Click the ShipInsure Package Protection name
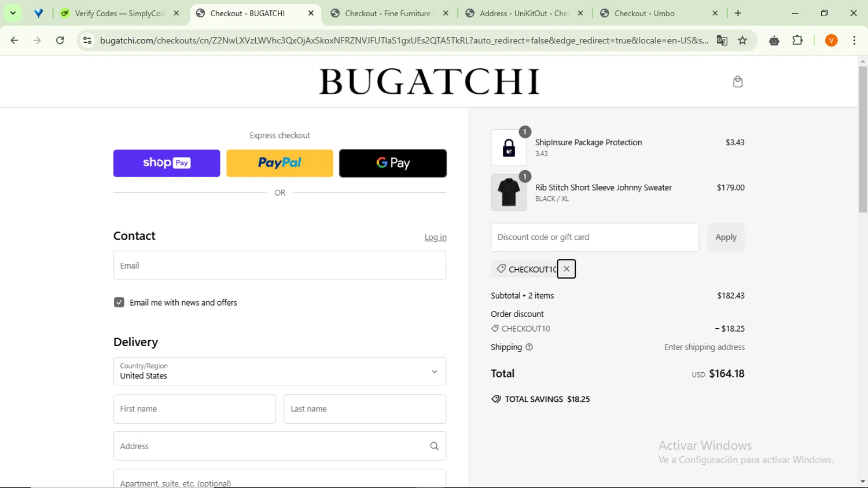This screenshot has width=868, height=488. coord(589,142)
